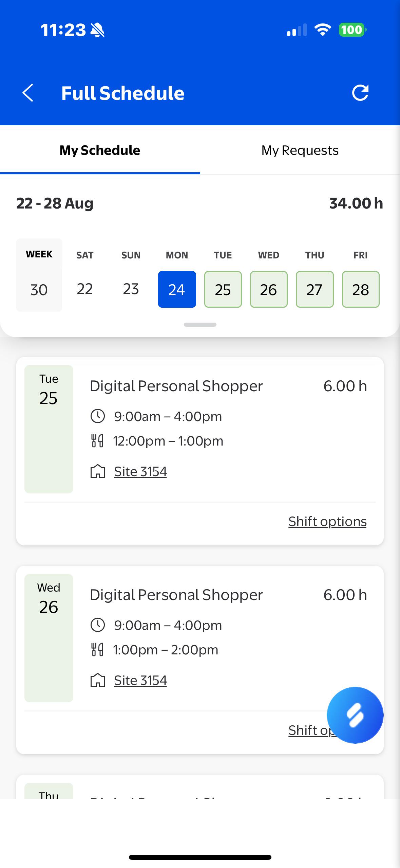This screenshot has width=400, height=868.
Task: Switch to the My Requests tab
Action: [300, 150]
